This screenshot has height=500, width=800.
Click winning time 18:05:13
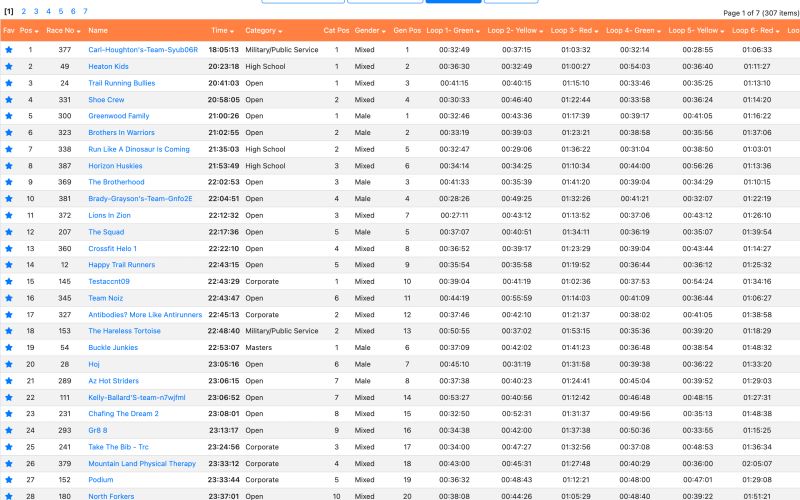tap(223, 50)
